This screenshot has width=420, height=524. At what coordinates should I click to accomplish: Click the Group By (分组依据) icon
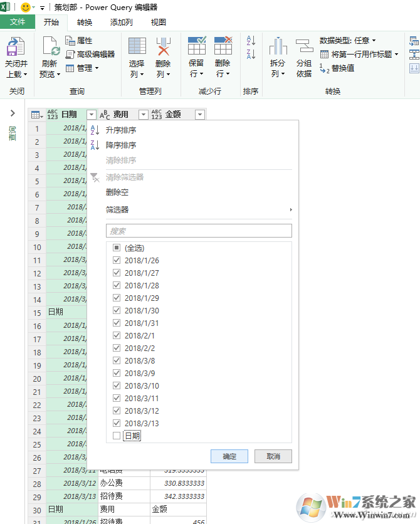304,46
